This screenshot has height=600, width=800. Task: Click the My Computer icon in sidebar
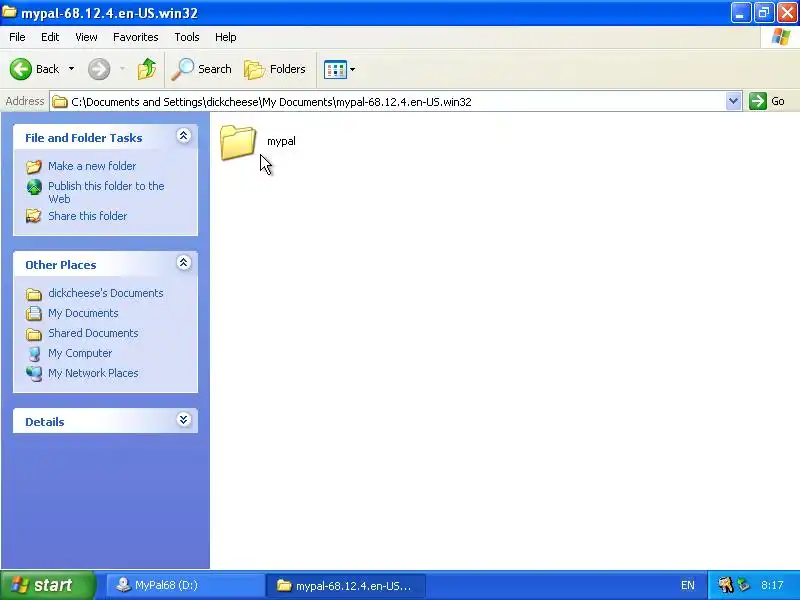click(34, 354)
